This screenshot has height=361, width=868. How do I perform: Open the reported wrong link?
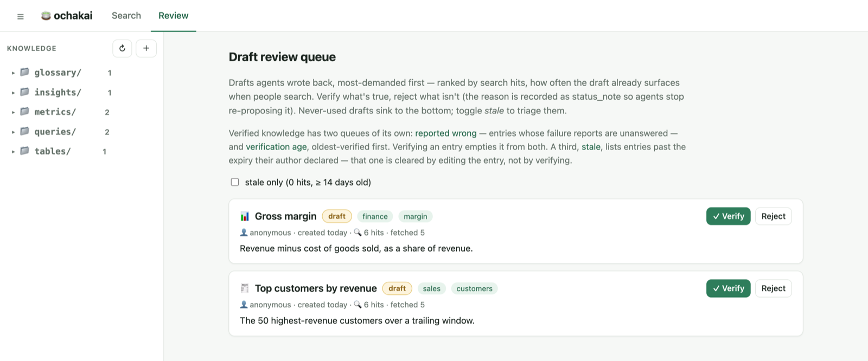tap(446, 133)
